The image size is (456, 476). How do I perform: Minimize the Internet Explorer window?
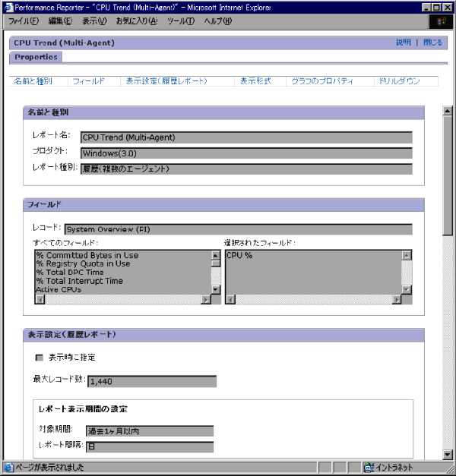tap(426, 8)
